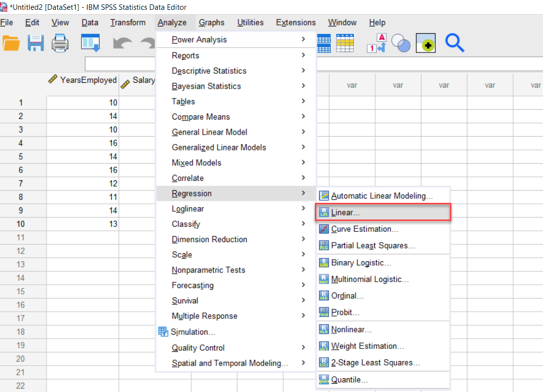Click the Binary Logistic icon

click(324, 263)
